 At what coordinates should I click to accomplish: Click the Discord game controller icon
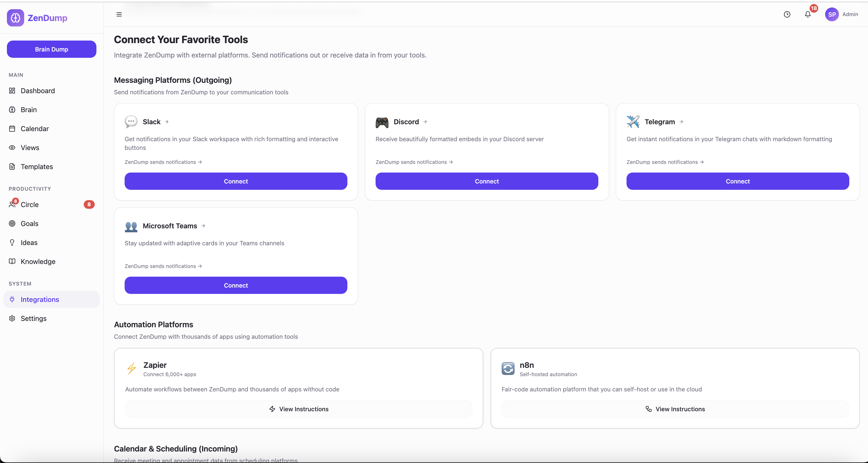point(382,122)
